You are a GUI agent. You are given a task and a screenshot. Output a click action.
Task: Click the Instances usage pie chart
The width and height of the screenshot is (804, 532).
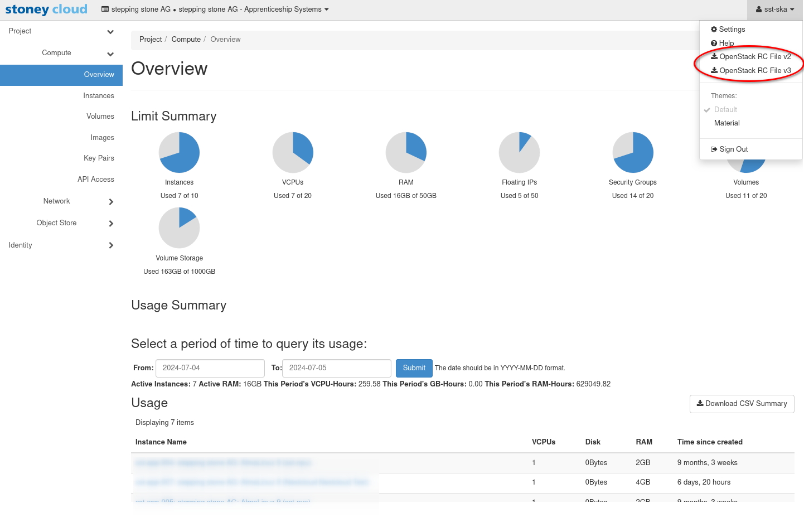coord(179,152)
